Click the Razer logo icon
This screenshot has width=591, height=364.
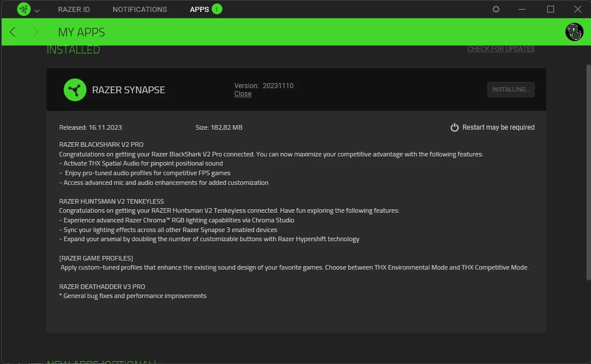(x=24, y=9)
